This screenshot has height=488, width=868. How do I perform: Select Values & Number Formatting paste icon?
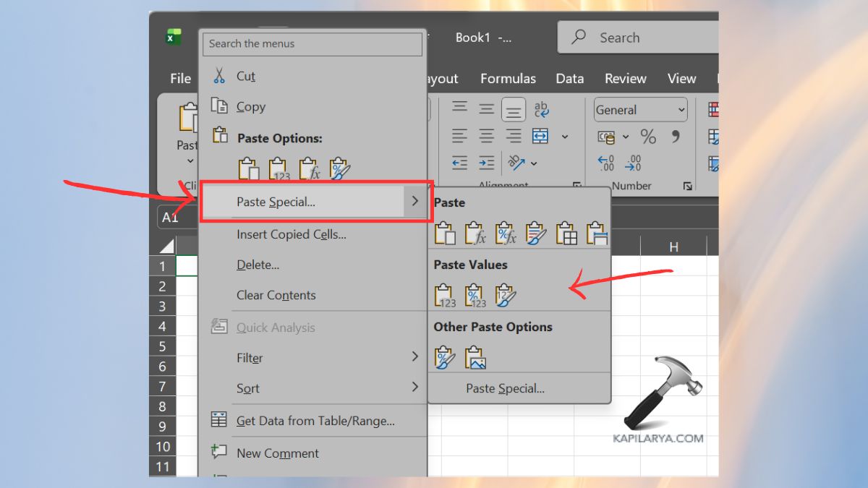pos(475,296)
